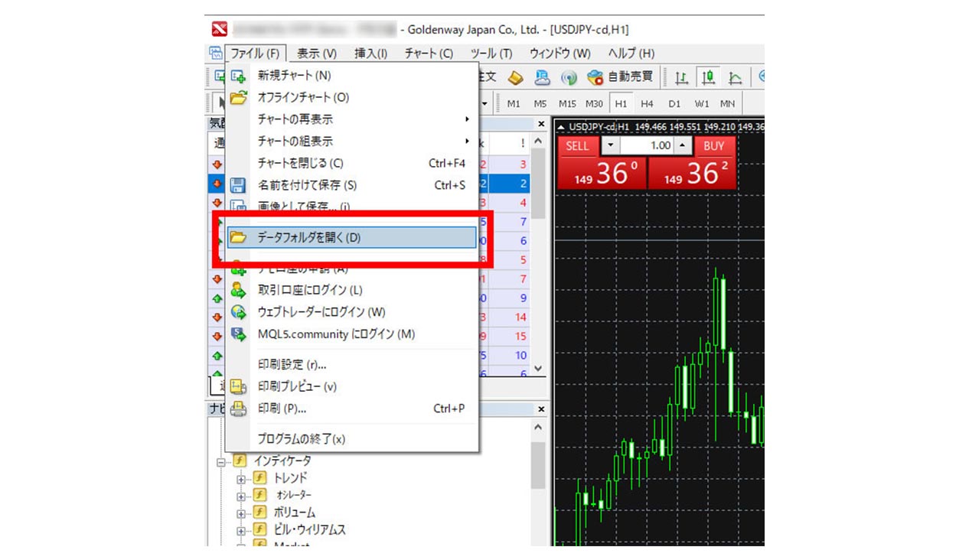Image resolution: width=969 pixels, height=560 pixels.
Task: Click the 自動売買 auto-trading icon
Action: (x=621, y=77)
